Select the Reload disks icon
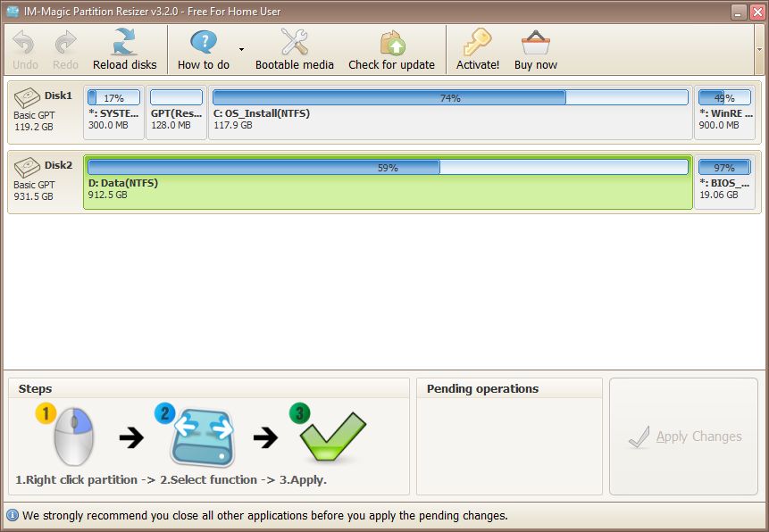Image resolution: width=769 pixels, height=532 pixels. (x=123, y=42)
